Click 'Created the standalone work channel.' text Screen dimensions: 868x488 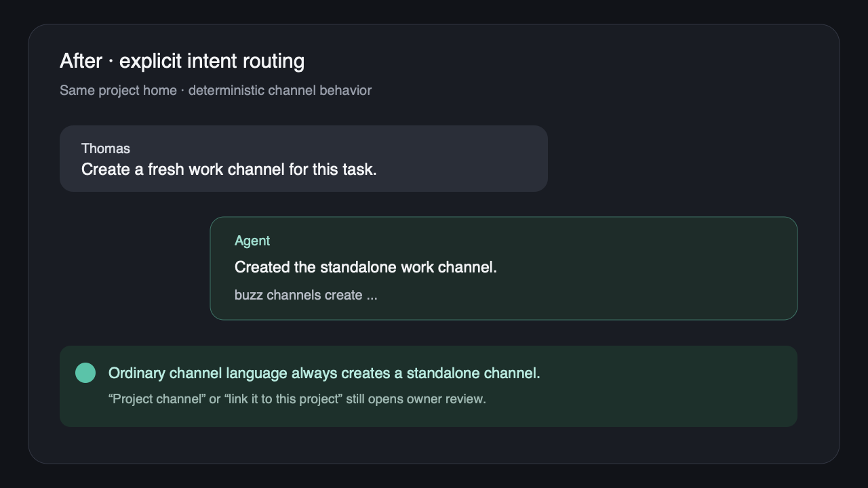coord(366,267)
